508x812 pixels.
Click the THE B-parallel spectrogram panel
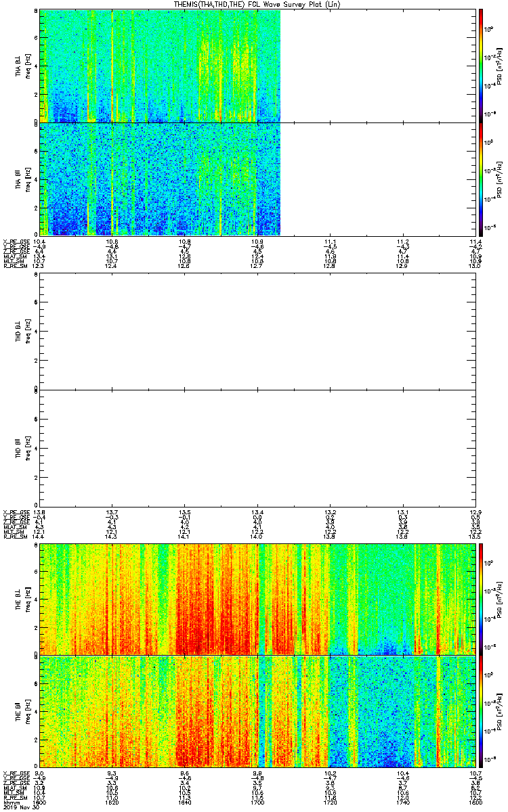(x=257, y=712)
